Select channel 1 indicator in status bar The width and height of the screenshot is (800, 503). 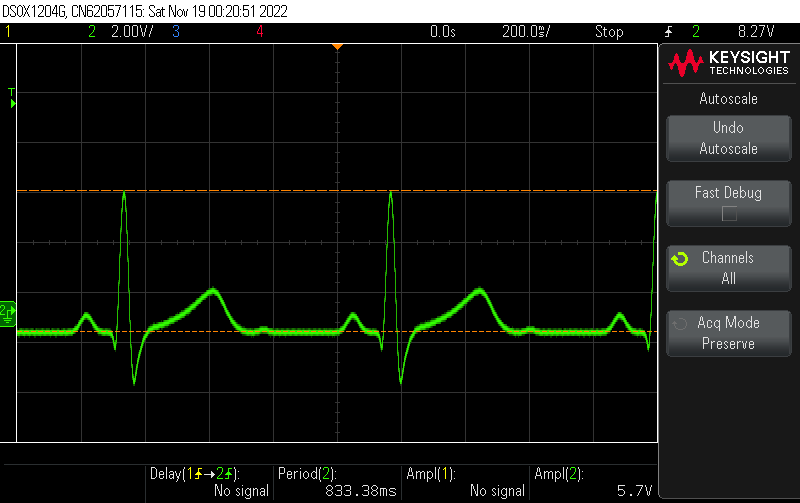coord(8,32)
